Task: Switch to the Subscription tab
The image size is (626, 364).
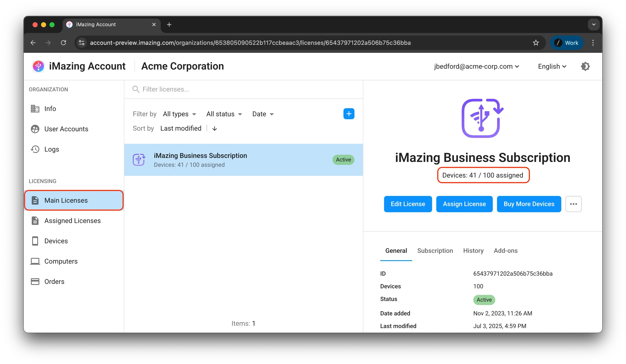Action: [435, 250]
